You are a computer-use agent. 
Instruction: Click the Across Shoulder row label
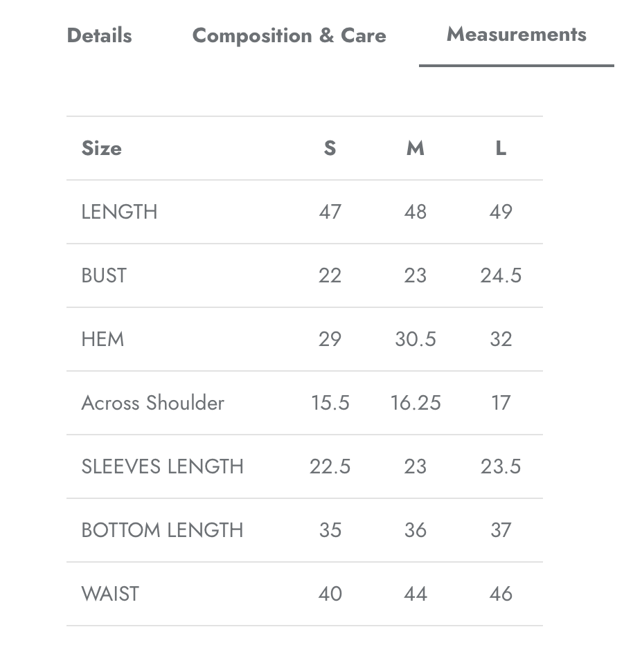tap(152, 403)
